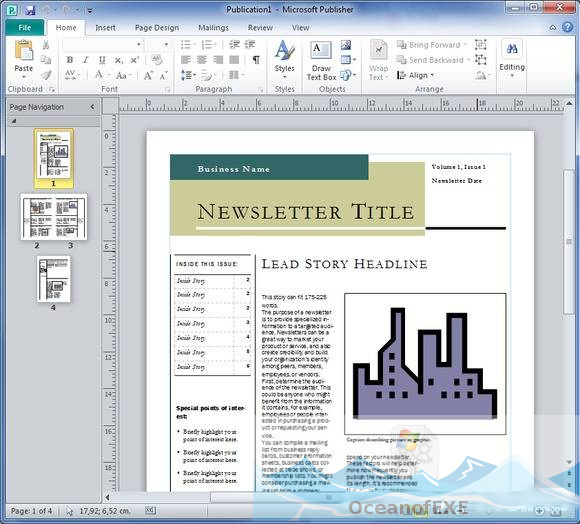Open the Help question mark icon
This screenshot has width=580, height=524.
(567, 27)
